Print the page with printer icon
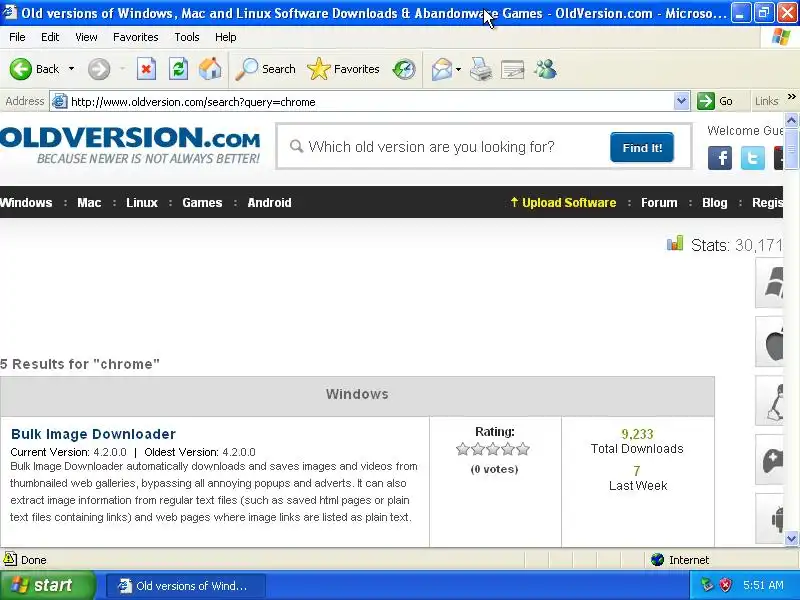This screenshot has width=800, height=600. coord(481,69)
